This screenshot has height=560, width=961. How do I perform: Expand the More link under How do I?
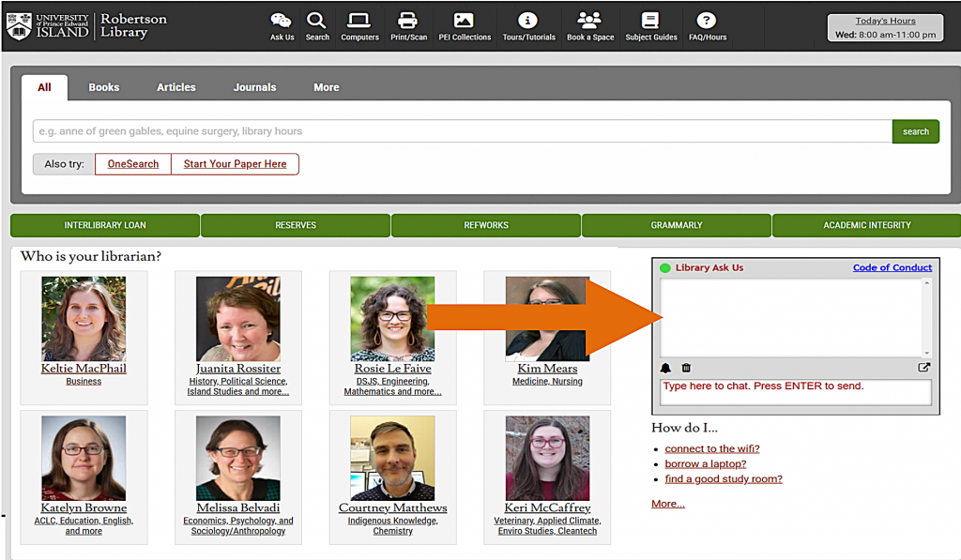(667, 504)
